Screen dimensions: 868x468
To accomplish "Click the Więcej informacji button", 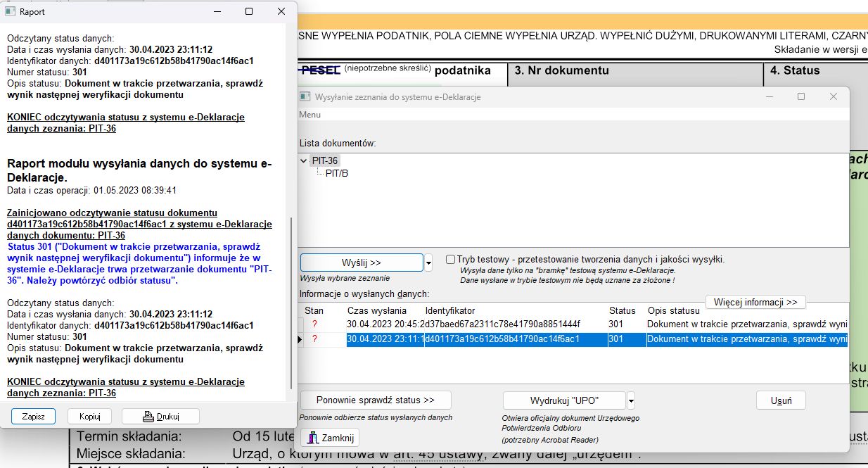I will (x=755, y=302).
